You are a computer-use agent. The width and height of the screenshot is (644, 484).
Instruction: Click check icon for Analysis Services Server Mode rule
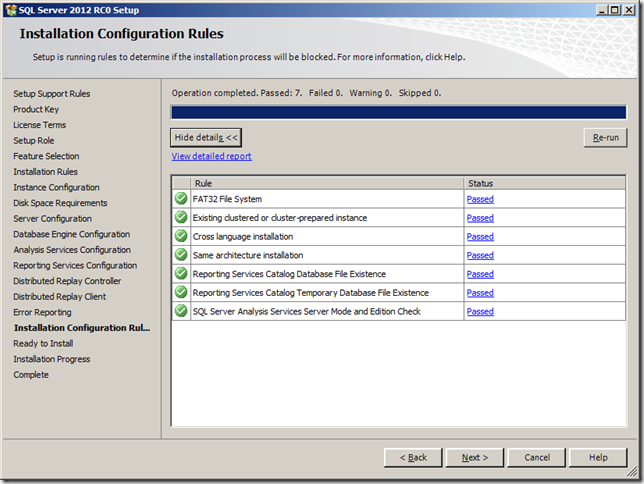(181, 311)
